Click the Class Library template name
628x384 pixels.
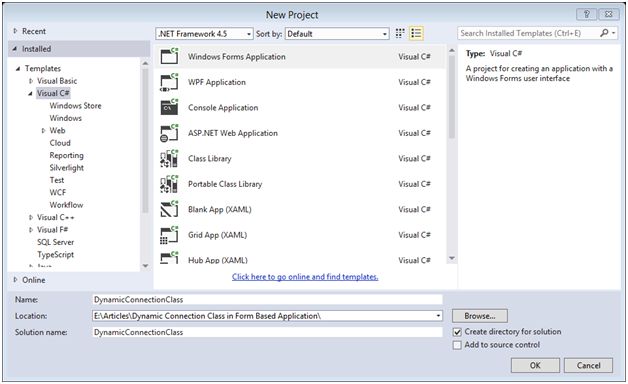210,159
